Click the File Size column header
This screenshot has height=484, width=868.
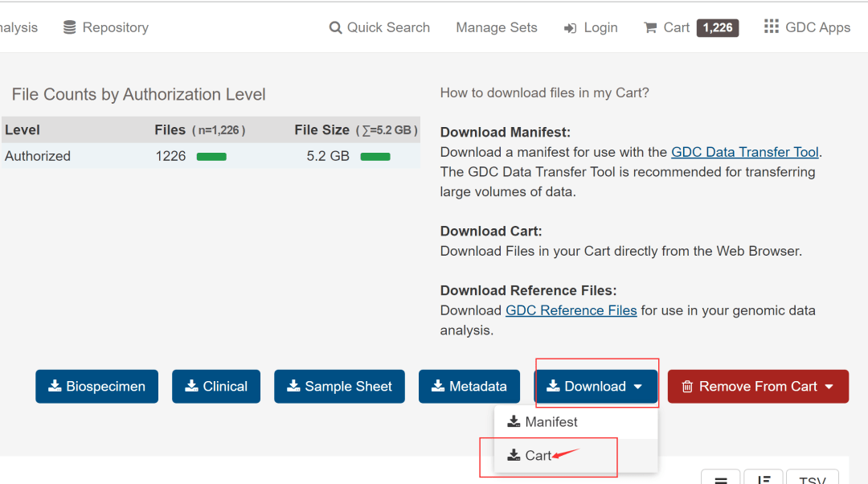pos(356,130)
